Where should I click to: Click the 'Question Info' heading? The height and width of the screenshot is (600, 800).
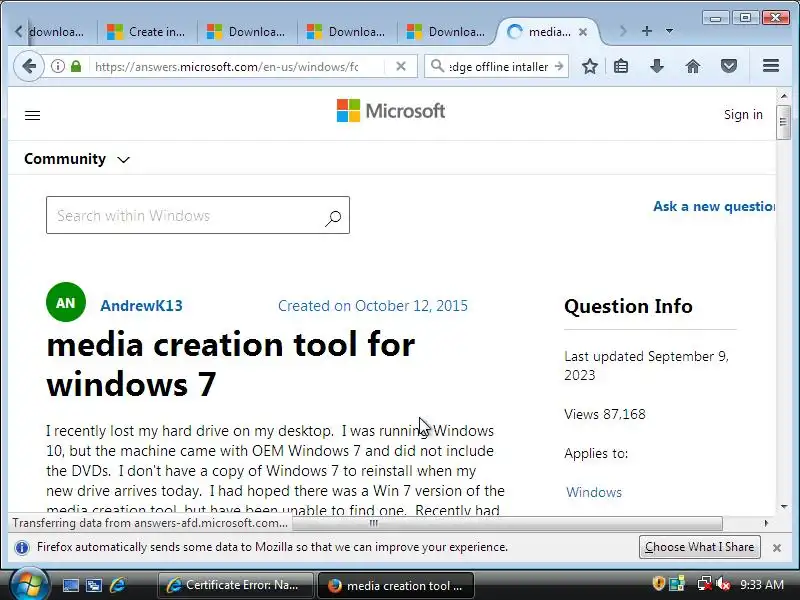[628, 306]
